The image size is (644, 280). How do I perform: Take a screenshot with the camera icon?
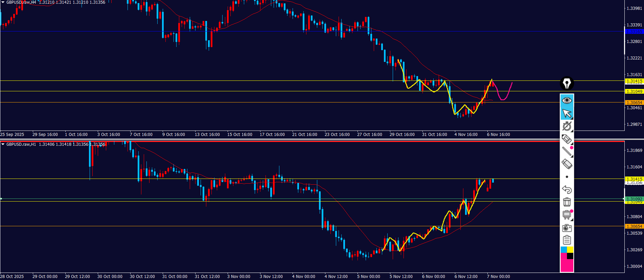(567, 228)
